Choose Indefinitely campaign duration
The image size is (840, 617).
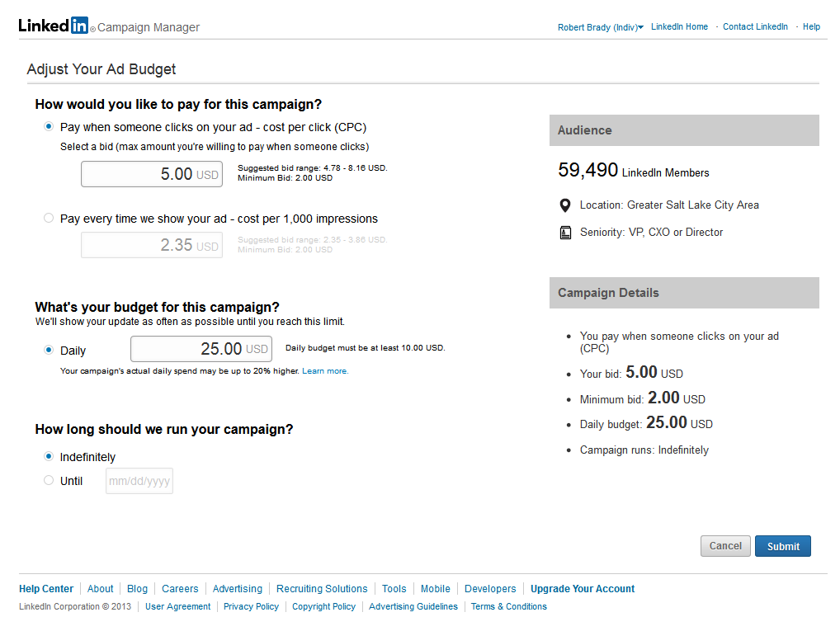point(49,456)
